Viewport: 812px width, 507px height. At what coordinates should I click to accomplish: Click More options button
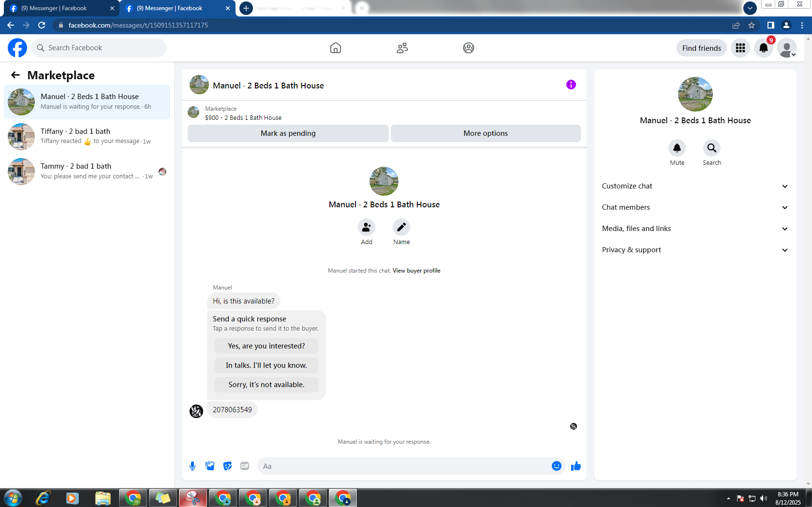pyautogui.click(x=486, y=133)
